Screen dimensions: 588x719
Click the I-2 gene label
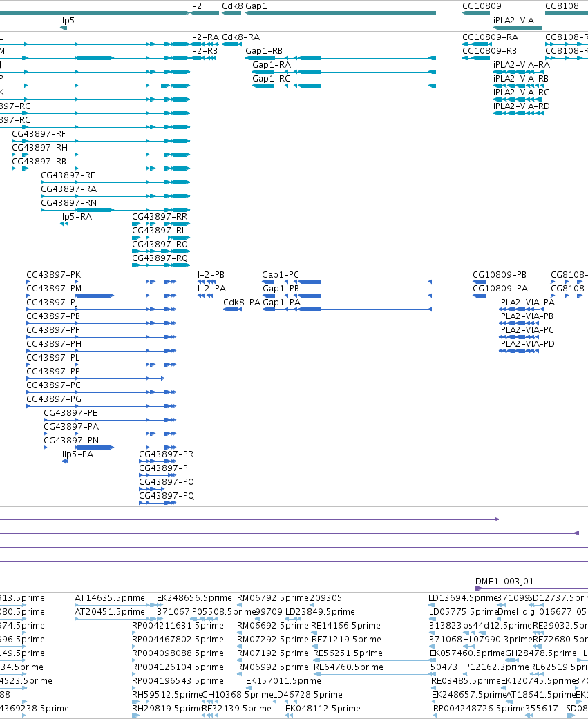tap(196, 6)
